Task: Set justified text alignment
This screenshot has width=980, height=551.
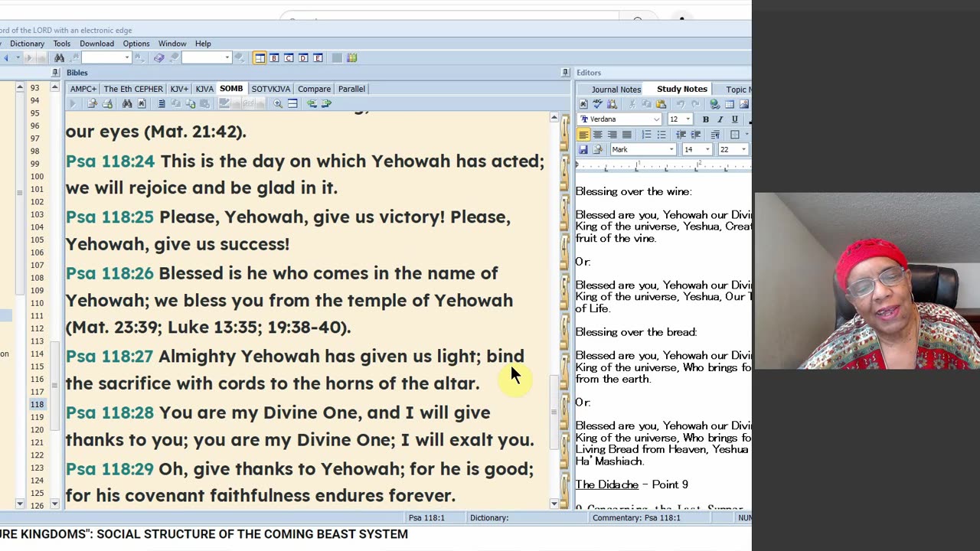Action: point(627,135)
